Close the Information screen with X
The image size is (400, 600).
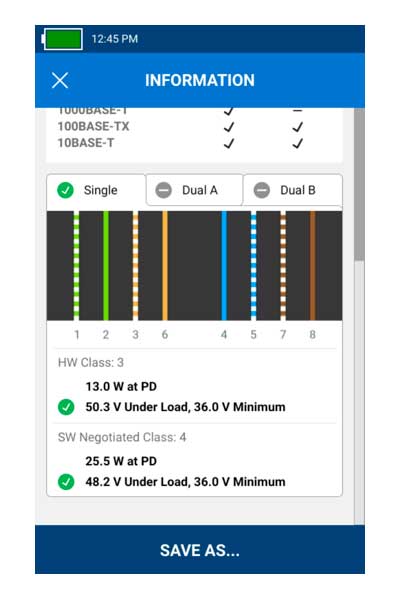(60, 80)
